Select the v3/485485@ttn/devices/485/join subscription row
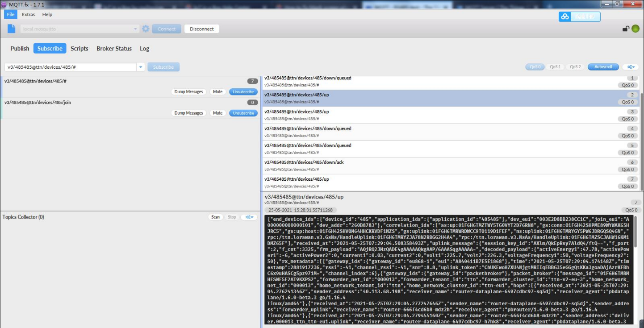Viewport: 644px width, 328px height. [130, 108]
